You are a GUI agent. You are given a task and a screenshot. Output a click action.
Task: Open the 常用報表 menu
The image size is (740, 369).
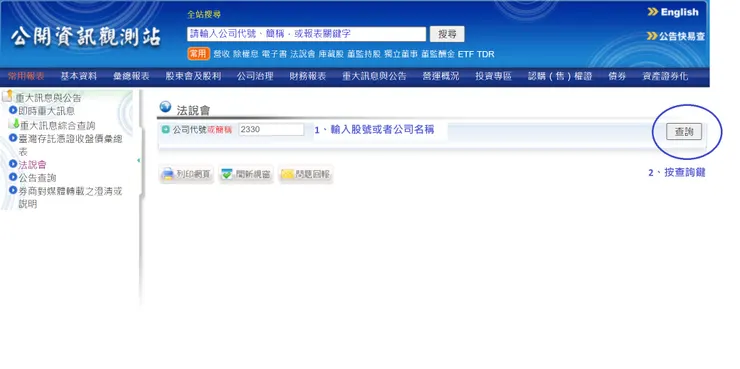point(26,76)
